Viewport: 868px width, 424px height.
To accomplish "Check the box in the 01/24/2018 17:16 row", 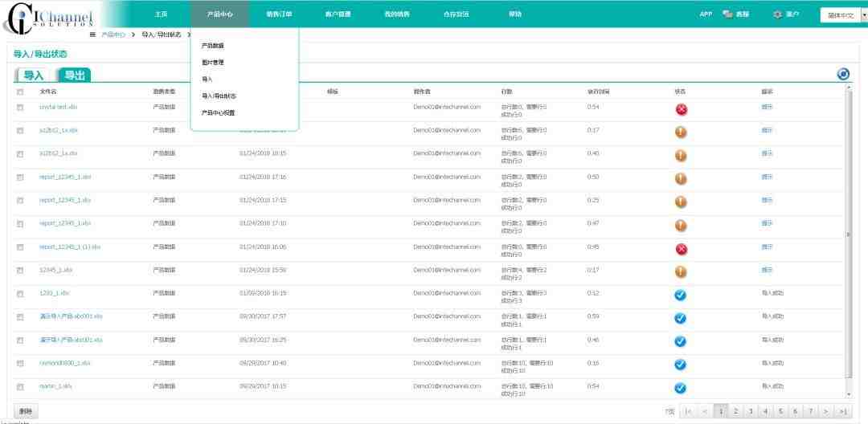I will tap(20, 177).
